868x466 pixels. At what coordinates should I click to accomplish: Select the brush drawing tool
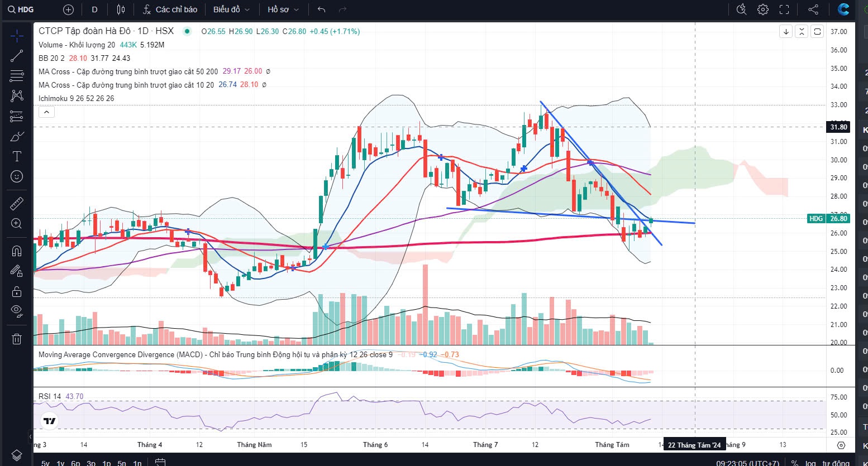pos(17,136)
